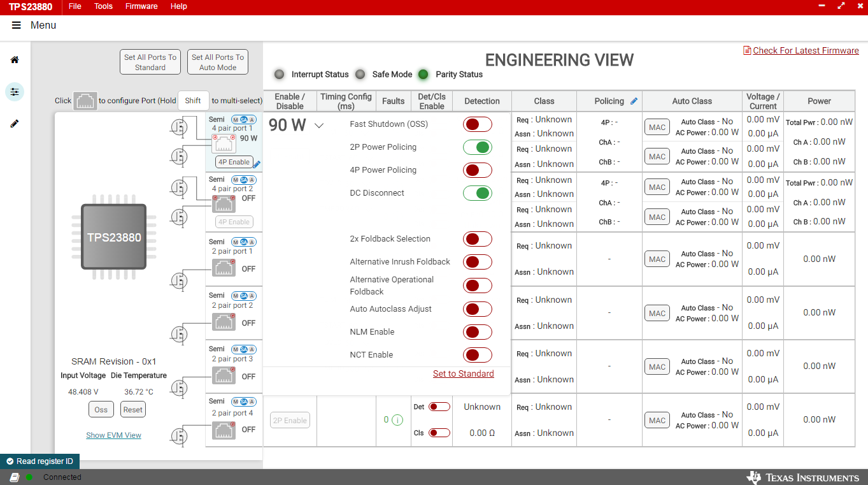
Task: Click the TPS23880 chip image
Action: click(114, 237)
